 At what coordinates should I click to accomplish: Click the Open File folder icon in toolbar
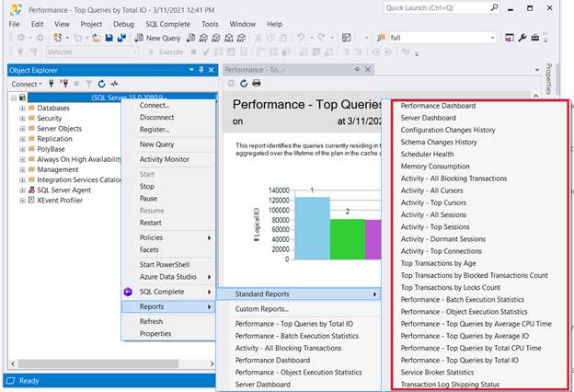97,38
